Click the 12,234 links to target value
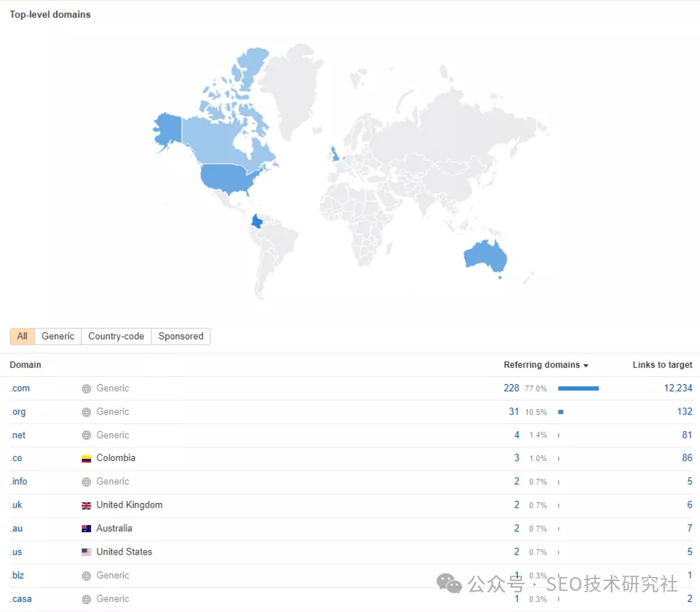Viewport: 700px width, 612px height. pyautogui.click(x=678, y=388)
